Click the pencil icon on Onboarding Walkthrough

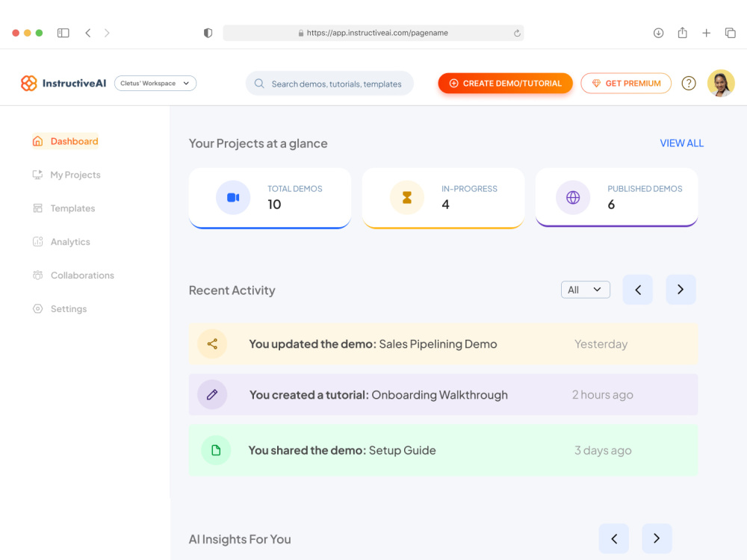212,394
